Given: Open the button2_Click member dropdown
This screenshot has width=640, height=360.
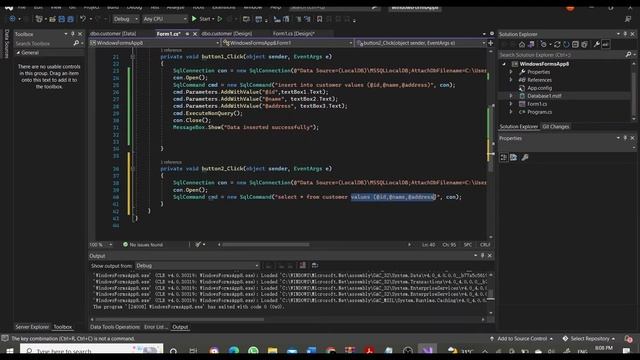Looking at the screenshot, I should (420, 43).
